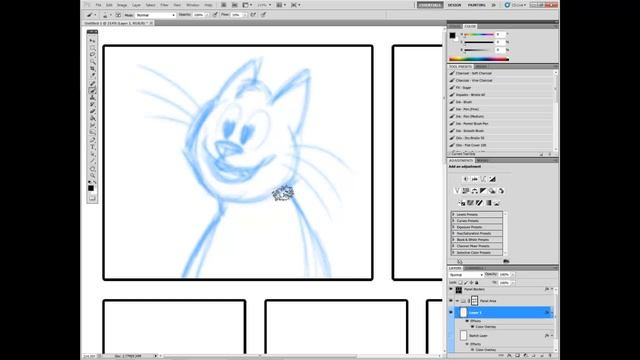Hide Layer 1 with its eye icon

coord(451,313)
